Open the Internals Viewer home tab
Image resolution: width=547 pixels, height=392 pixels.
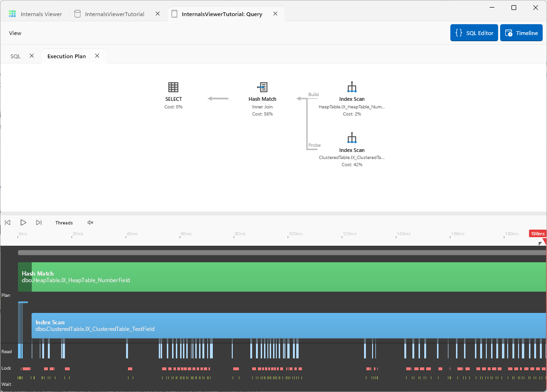35,14
